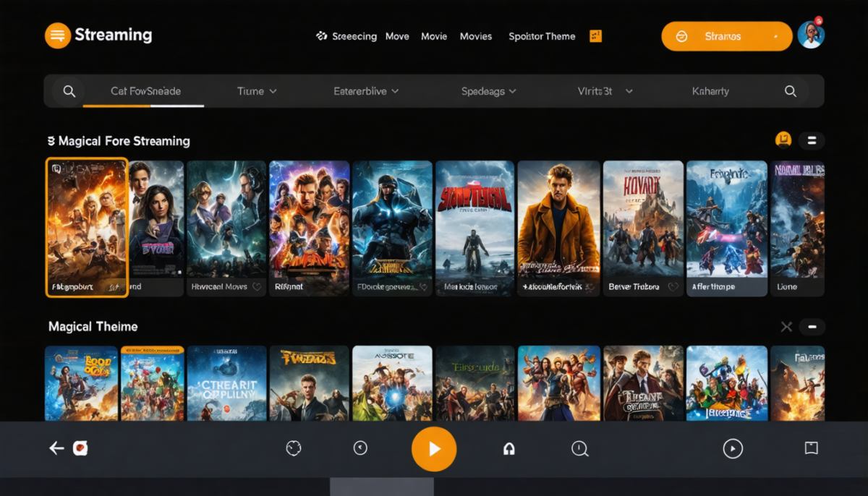
Task: Click the search magnifier right of Kaharrty
Action: pyautogui.click(x=791, y=91)
